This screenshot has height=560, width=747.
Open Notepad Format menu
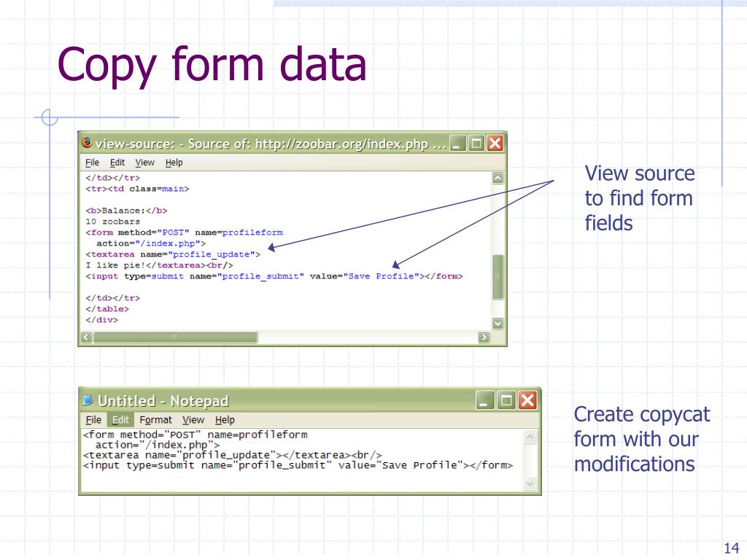155,419
